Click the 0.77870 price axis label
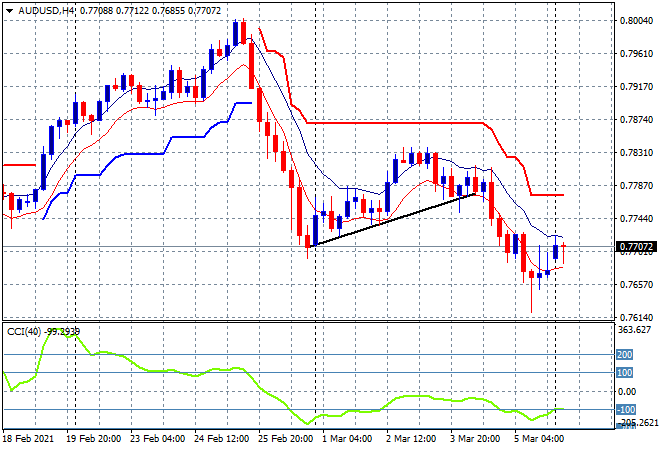Screen dimensions: 660x450 click(636, 186)
